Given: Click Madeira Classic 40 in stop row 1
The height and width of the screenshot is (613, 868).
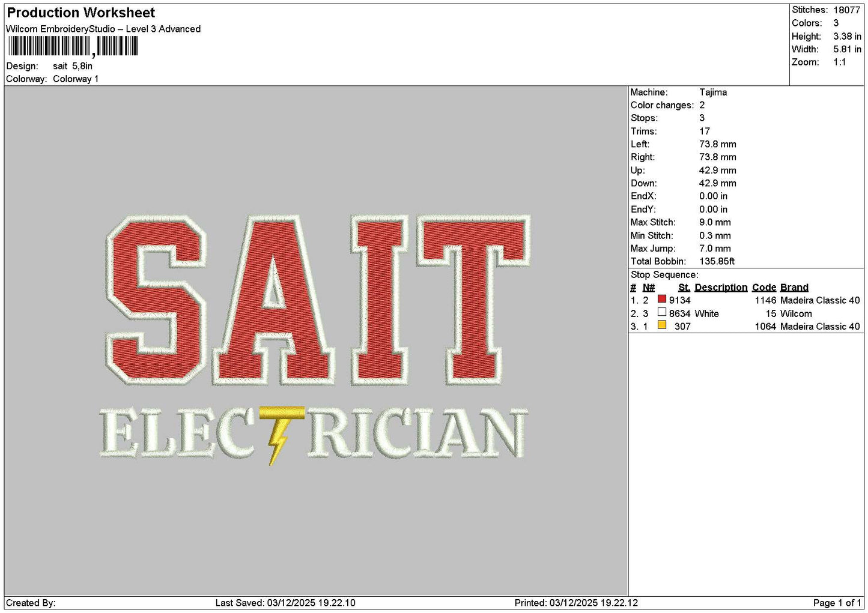Looking at the screenshot, I should click(x=820, y=300).
